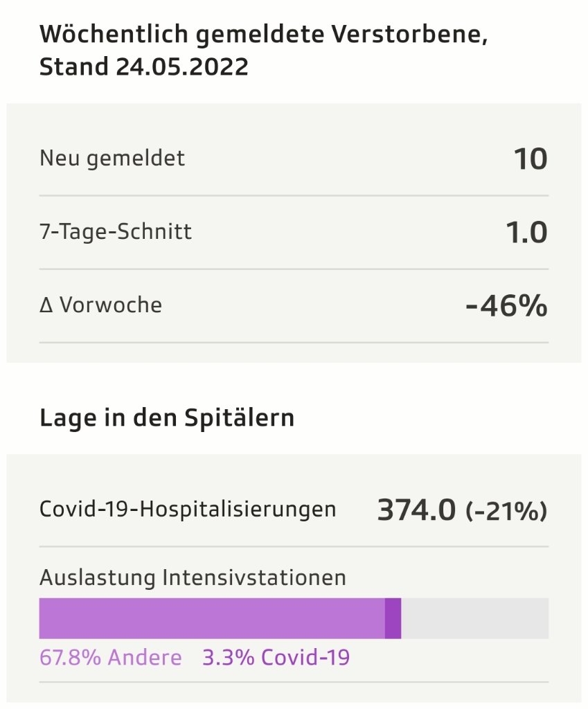Screen dimensions: 588x709
Task: Click the 'Wöchentlich gemeldete Verstorbene' heading
Action: (x=264, y=35)
